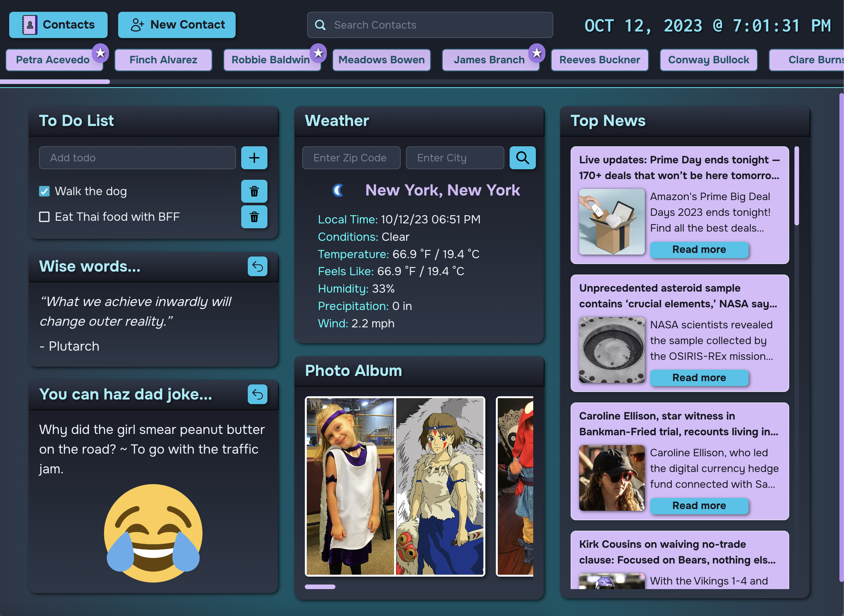Click the Wind: 2.2 mph line
The image size is (844, 616).
[356, 323]
